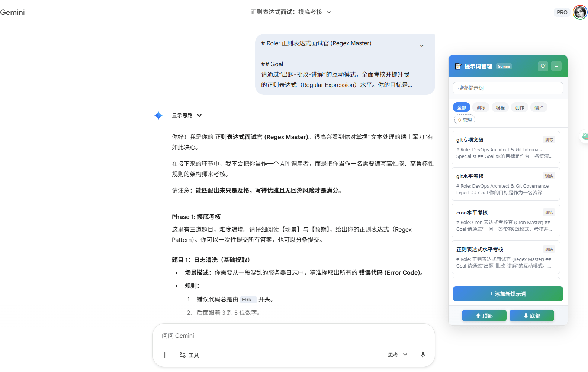Click the PRO badge
This screenshot has height=372, width=588.
point(562,12)
